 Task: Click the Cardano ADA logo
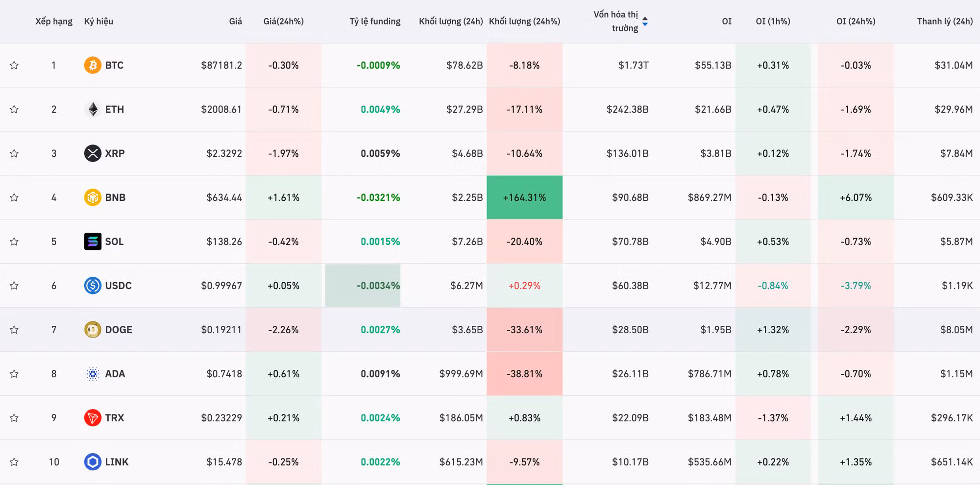tap(93, 374)
